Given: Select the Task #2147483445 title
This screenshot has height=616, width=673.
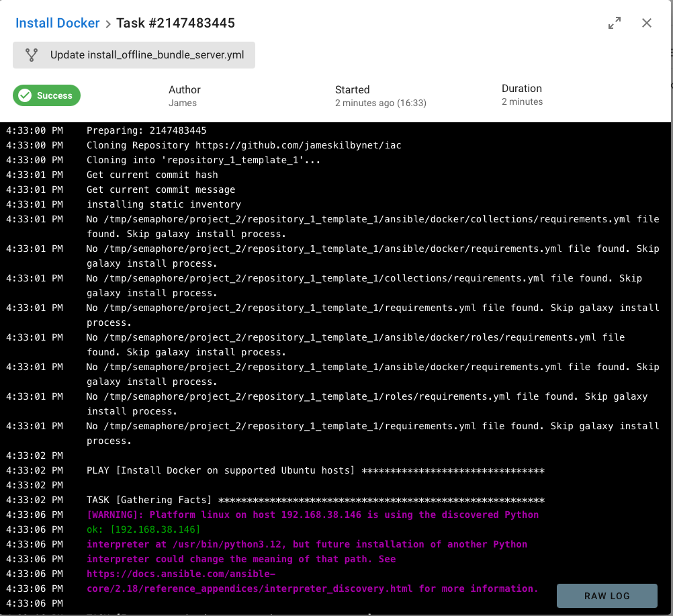Looking at the screenshot, I should click(175, 23).
